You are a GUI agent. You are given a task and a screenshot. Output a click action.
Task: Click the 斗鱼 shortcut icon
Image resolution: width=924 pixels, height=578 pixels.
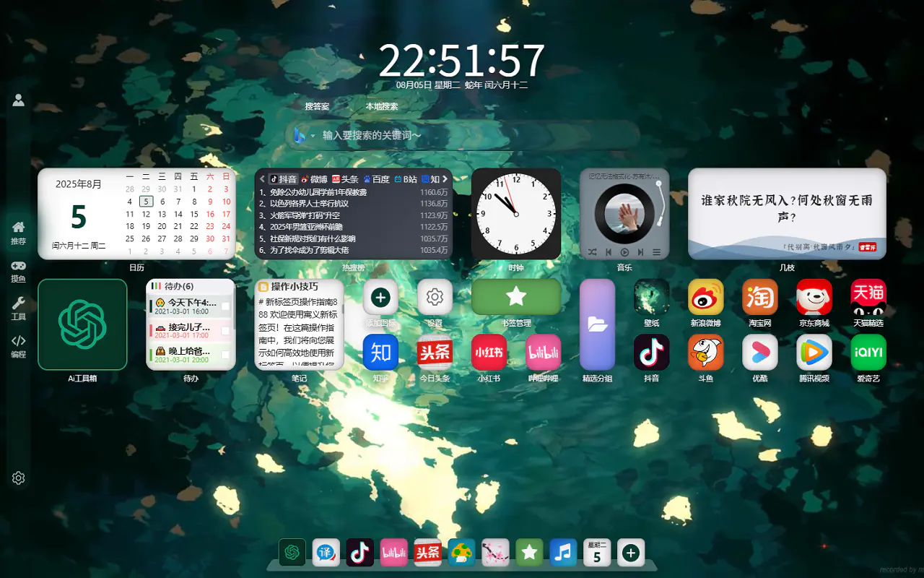[x=705, y=352]
